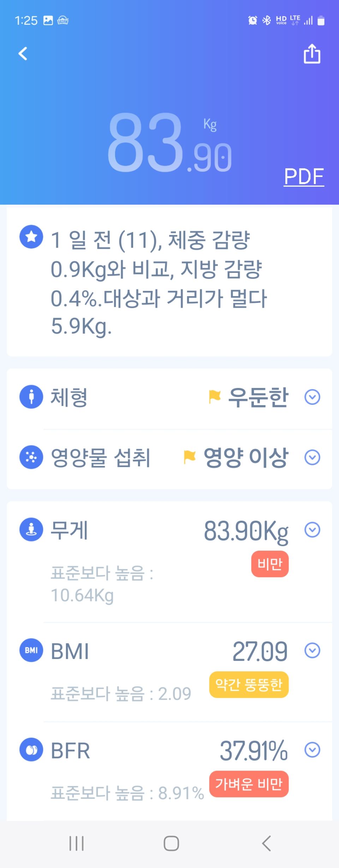Screen dimensions: 339x868
Task: Tap the 영양물 섭취 nutrition icon
Action: [31, 457]
